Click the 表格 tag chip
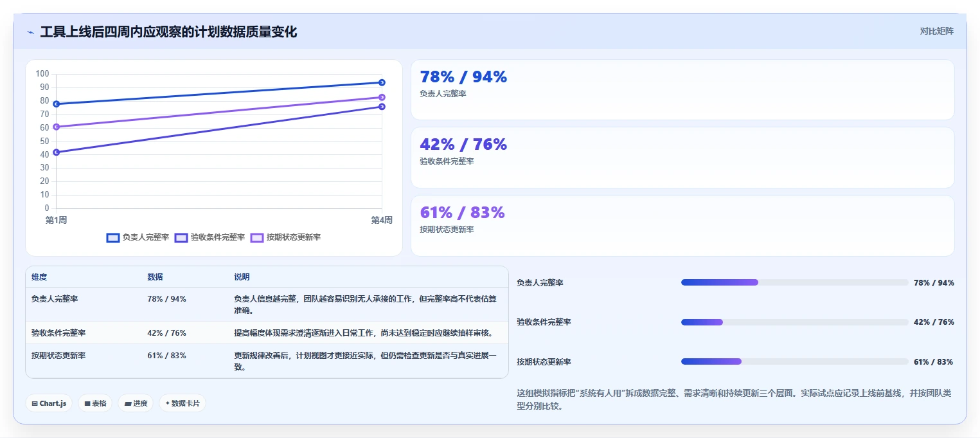980x438 pixels. (x=95, y=403)
